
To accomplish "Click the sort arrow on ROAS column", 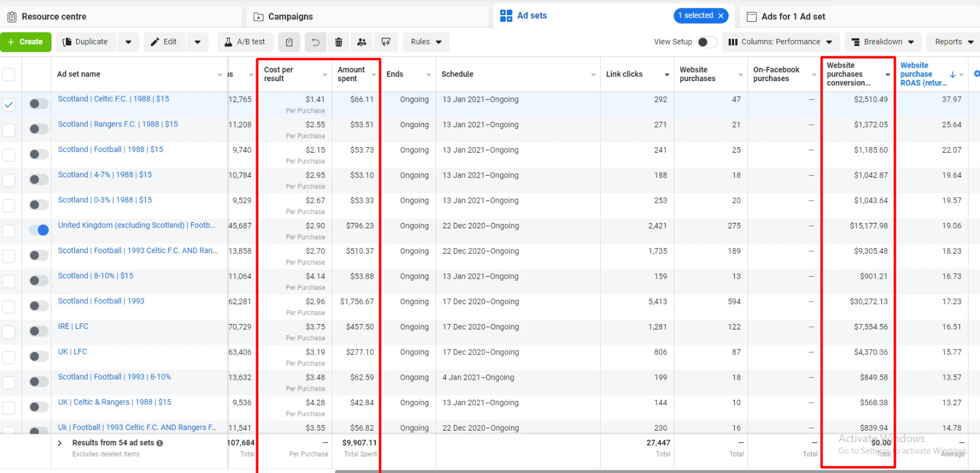I will point(952,74).
